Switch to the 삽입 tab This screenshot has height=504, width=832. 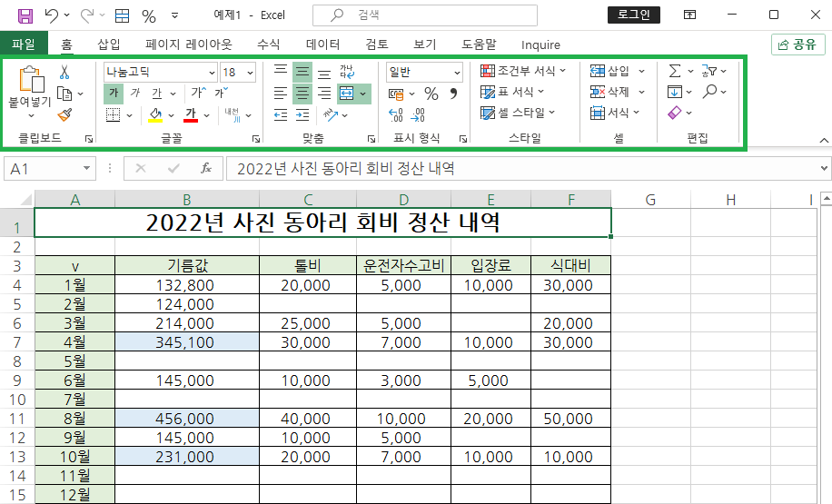pos(109,44)
